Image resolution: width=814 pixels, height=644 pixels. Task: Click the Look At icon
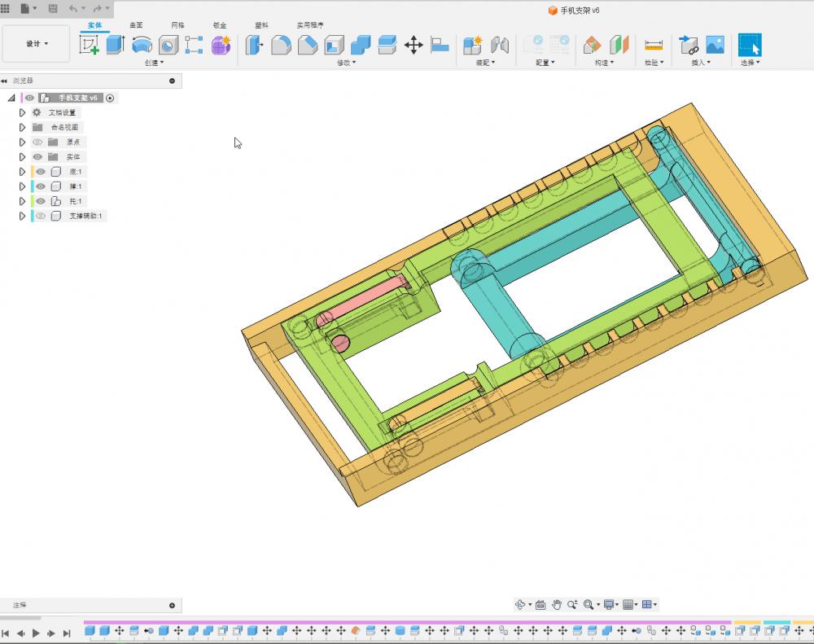click(x=540, y=605)
